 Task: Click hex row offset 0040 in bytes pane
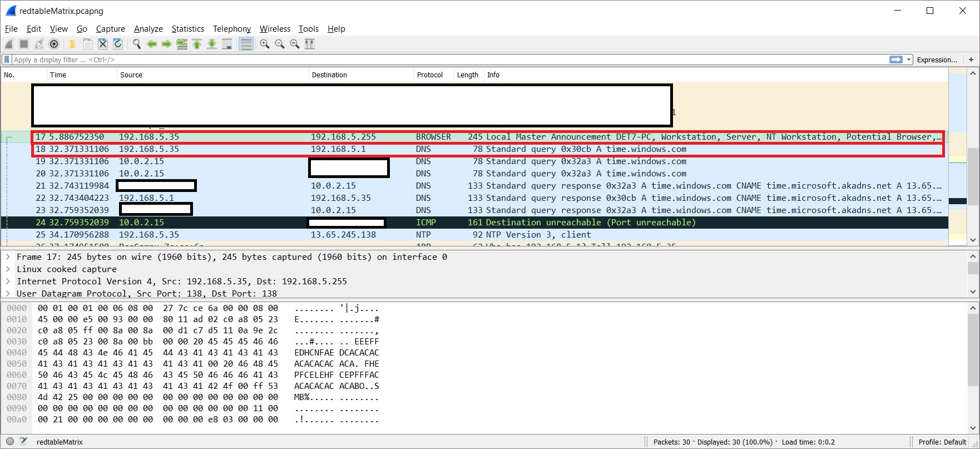(x=17, y=353)
